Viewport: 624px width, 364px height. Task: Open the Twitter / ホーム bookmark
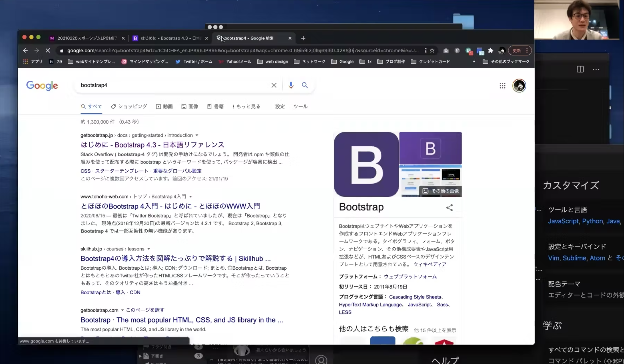194,61
